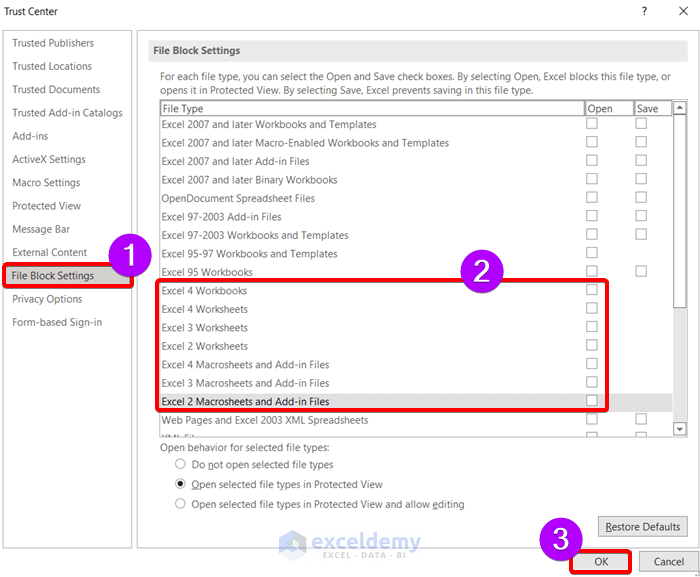The height and width of the screenshot is (577, 700).
Task: Open Message Bar section
Action: click(x=41, y=229)
